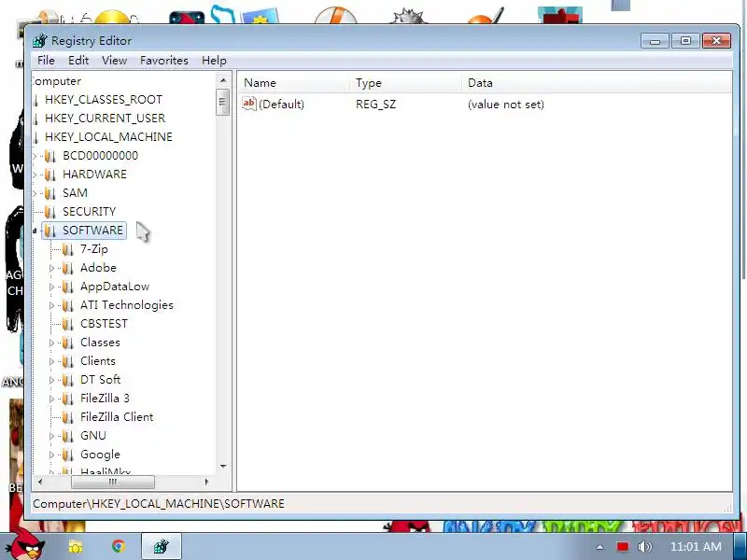Click the Registry Editor taskbar button

click(x=161, y=546)
